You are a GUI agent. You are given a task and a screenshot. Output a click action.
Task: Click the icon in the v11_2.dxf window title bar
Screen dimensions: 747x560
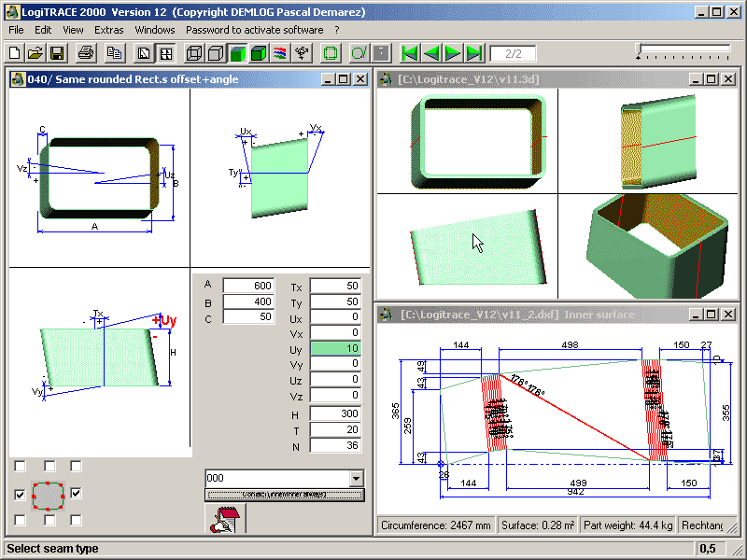(x=386, y=315)
